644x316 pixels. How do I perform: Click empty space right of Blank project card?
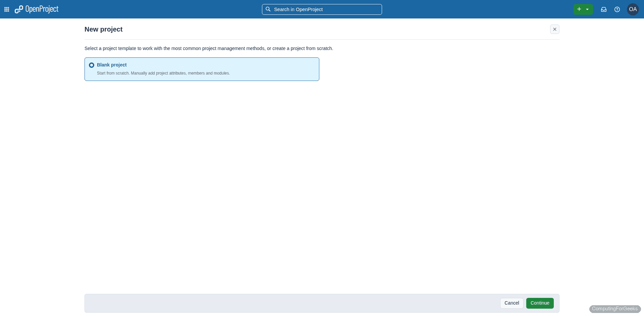tap(436, 69)
